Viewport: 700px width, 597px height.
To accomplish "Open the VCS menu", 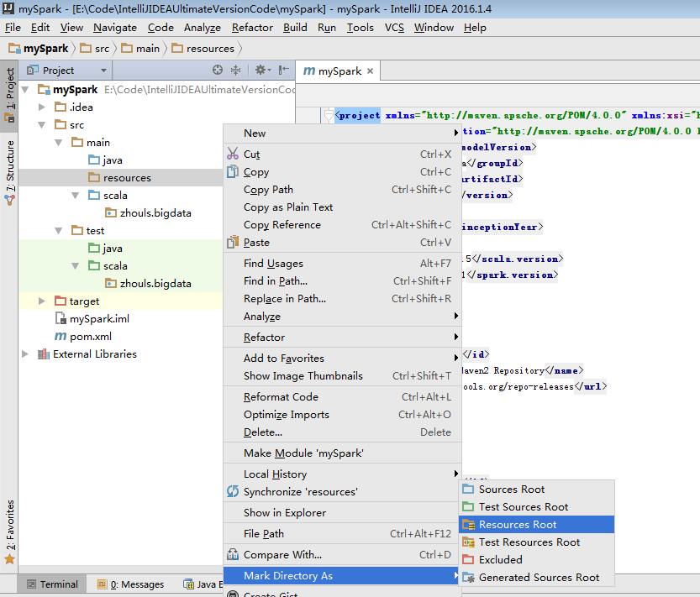I will pyautogui.click(x=395, y=28).
